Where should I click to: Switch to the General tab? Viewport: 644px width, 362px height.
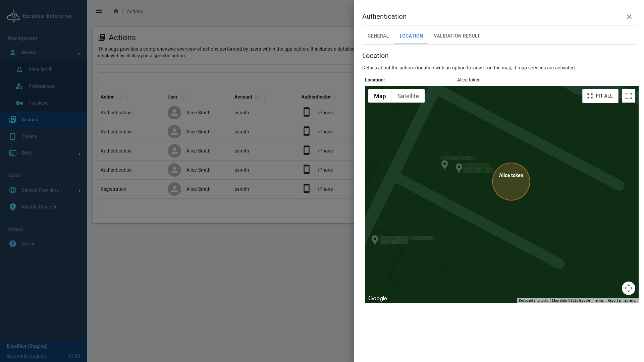(x=378, y=36)
